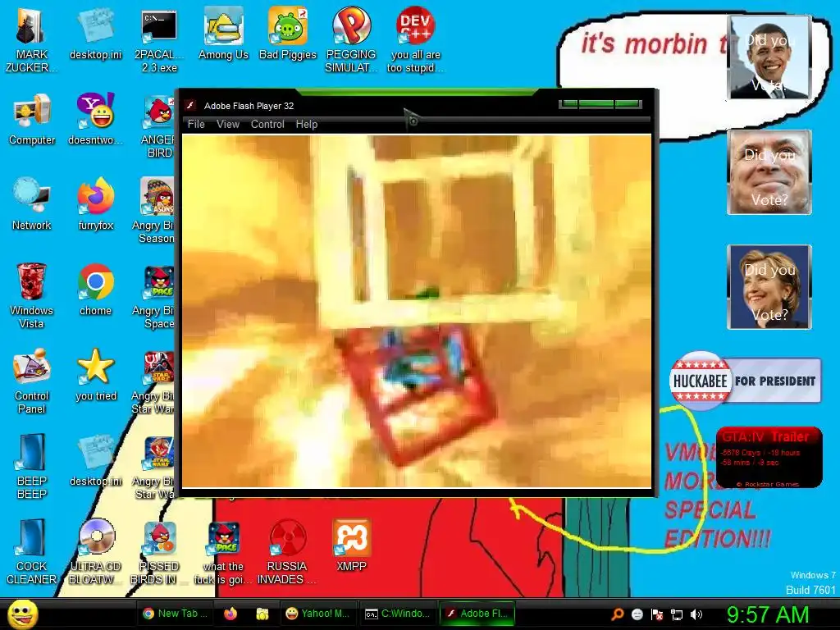Image resolution: width=840 pixels, height=630 pixels.
Task: Click the Hillary 'Did you Vote?' gadget
Action: (769, 286)
